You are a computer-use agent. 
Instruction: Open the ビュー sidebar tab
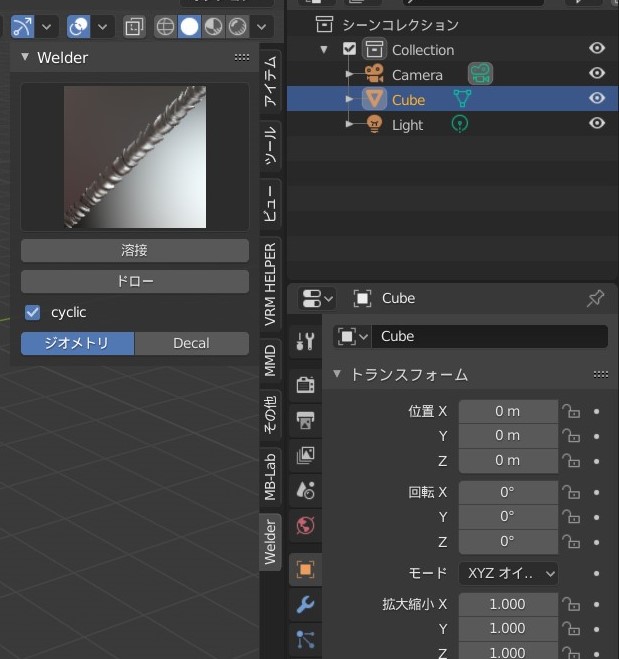270,204
